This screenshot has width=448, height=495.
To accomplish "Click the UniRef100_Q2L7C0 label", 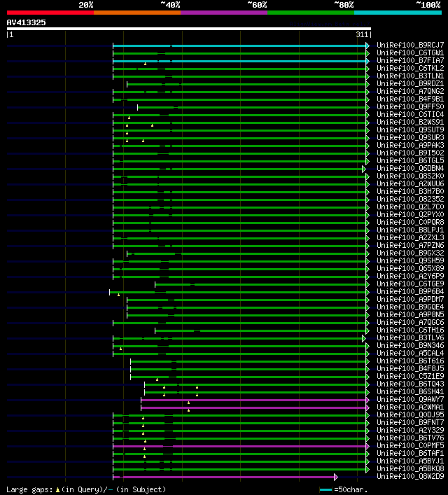I will [x=410, y=207].
